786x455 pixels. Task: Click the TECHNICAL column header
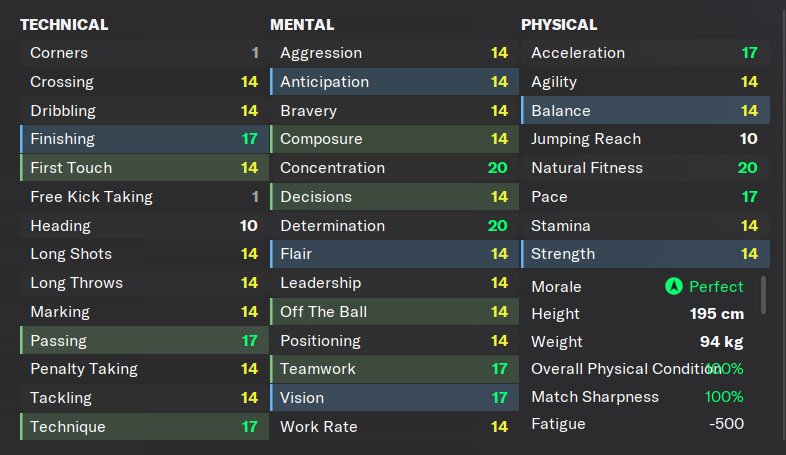click(x=64, y=25)
